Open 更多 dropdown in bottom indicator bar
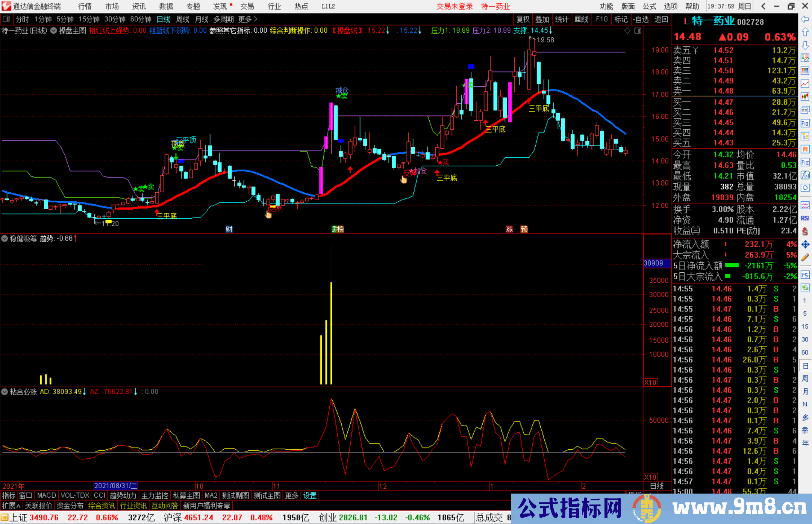Screen dimensions: 812x524 (x=291, y=495)
